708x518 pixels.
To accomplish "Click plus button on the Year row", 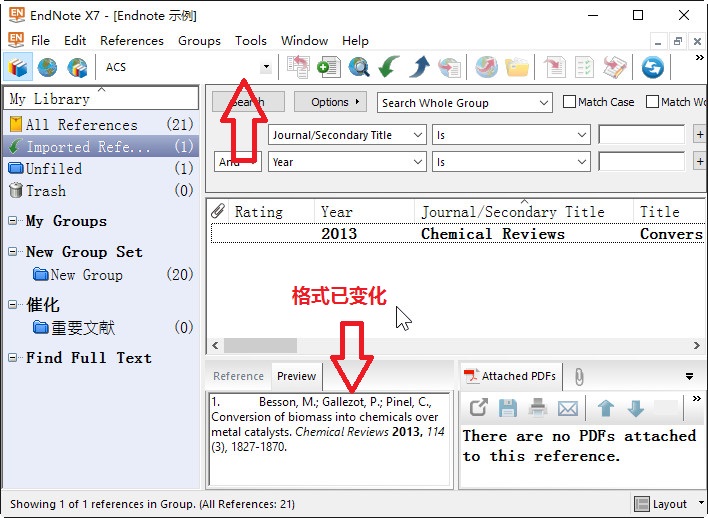I will tap(699, 162).
